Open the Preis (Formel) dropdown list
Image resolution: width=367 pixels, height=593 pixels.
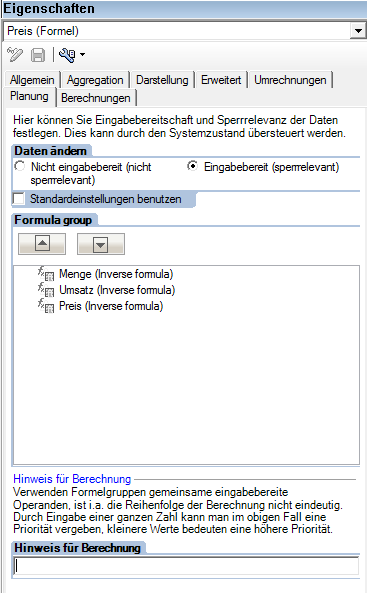pos(358,31)
